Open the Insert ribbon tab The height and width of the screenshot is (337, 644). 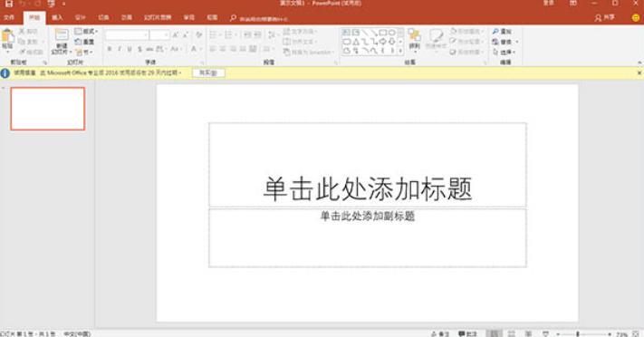point(57,18)
